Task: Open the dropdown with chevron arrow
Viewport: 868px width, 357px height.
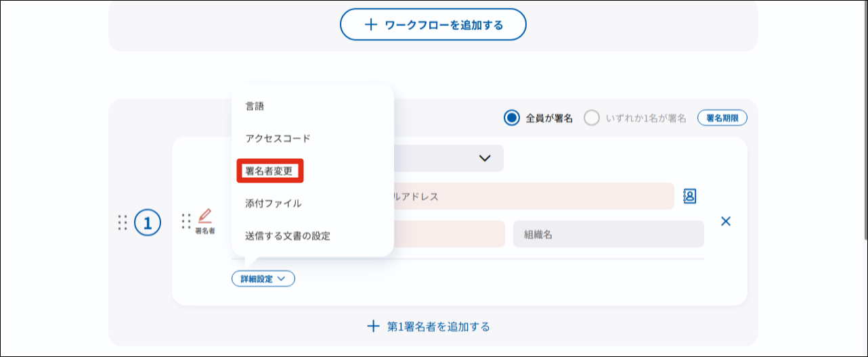Action: [484, 158]
